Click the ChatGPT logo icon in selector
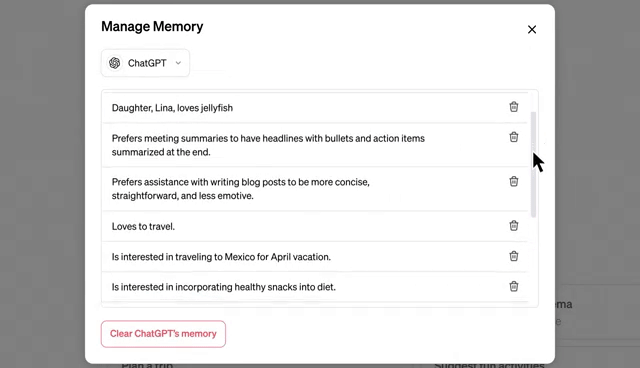Screen dimensions: 640x368 115,63
